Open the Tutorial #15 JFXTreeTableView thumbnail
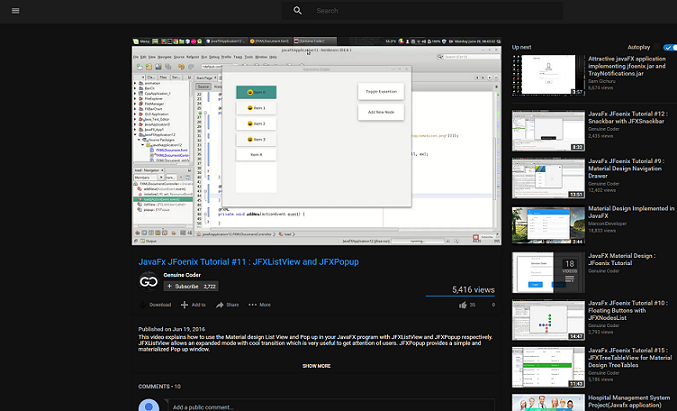The width and height of the screenshot is (677, 411). coord(548,367)
